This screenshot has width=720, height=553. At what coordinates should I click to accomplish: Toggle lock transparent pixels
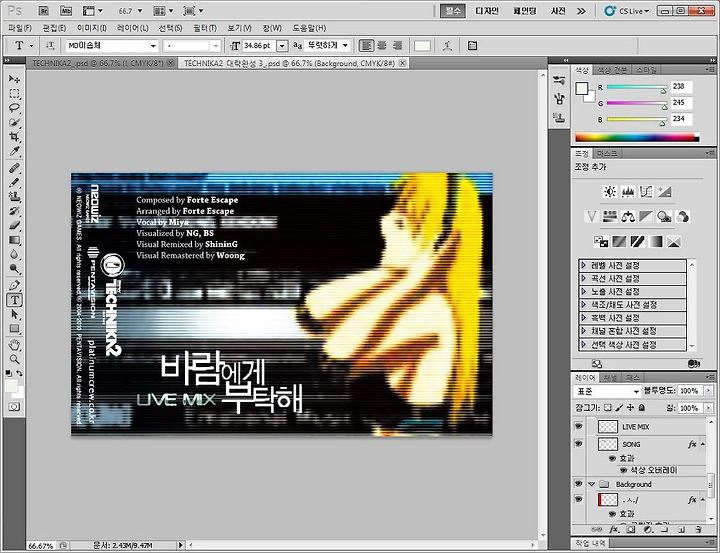coord(608,407)
